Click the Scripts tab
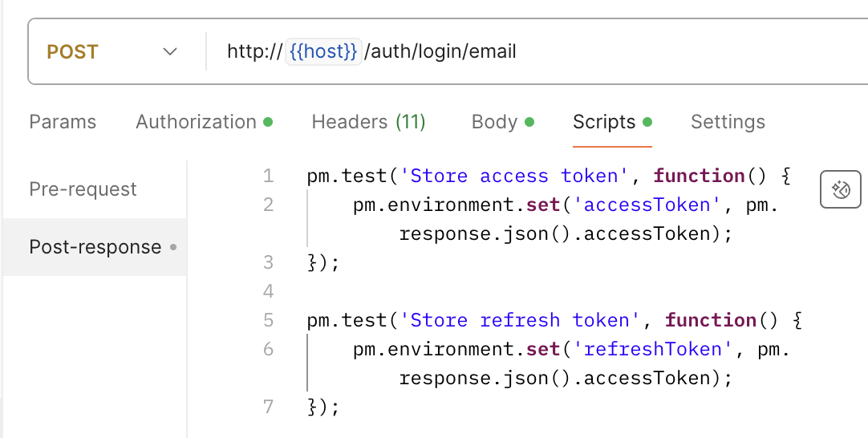868x438 pixels. [x=604, y=122]
